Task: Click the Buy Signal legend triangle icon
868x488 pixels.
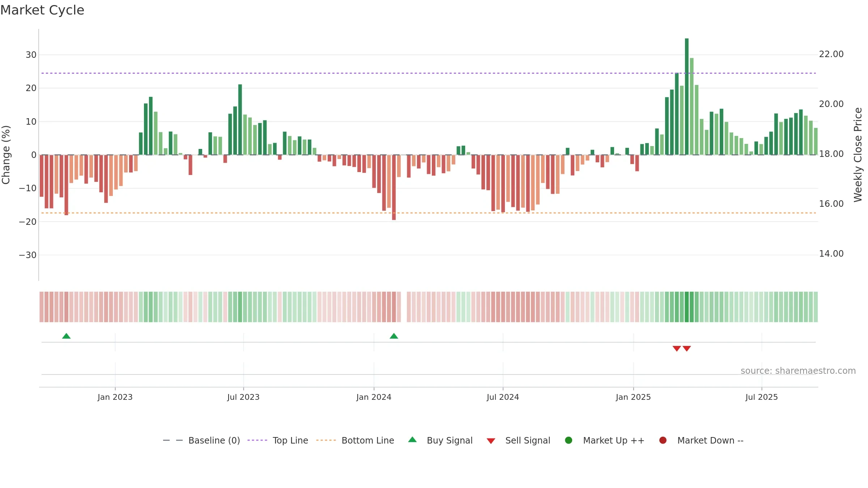Action: click(412, 440)
